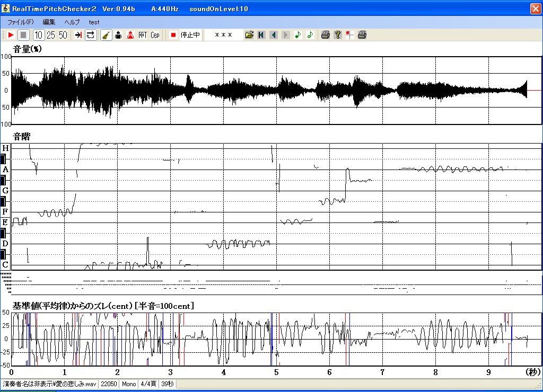Click the second green music note icon
This screenshot has height=392, width=543.
pyautogui.click(x=310, y=35)
